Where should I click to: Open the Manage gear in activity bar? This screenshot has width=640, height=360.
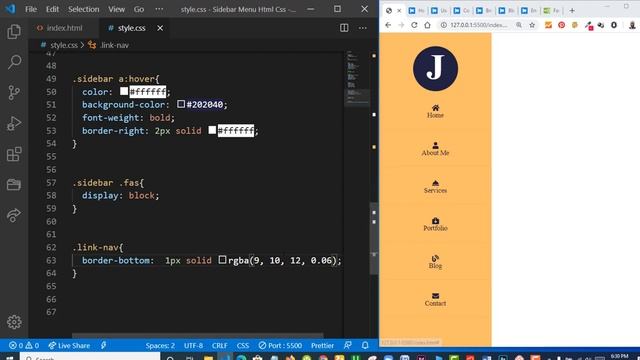point(14,322)
